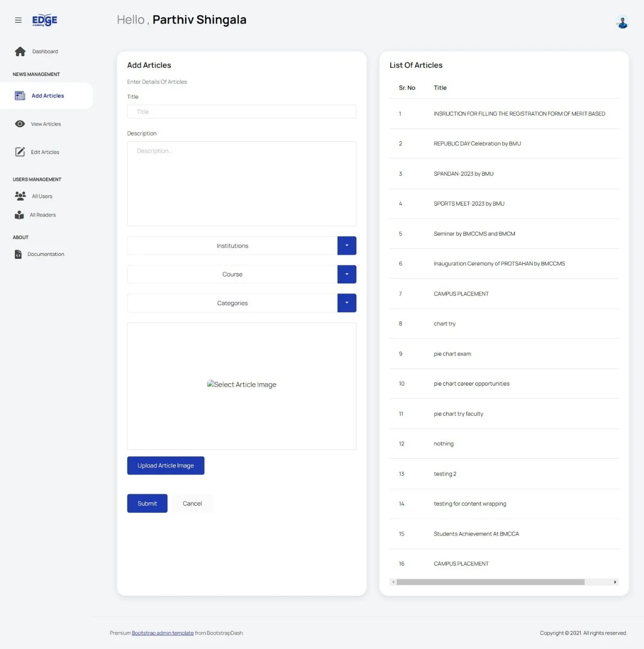
Task: Select 'SPANDAN-2023 by BMU' row
Action: tap(504, 173)
